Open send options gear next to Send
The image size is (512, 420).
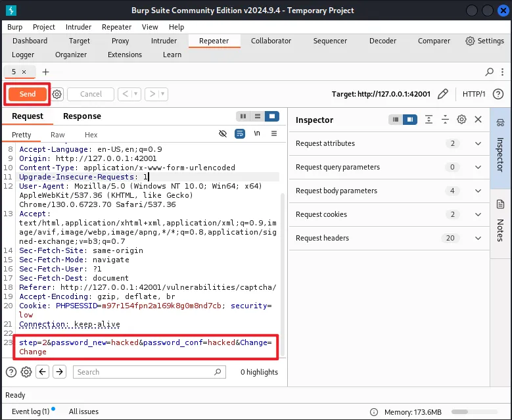click(57, 95)
